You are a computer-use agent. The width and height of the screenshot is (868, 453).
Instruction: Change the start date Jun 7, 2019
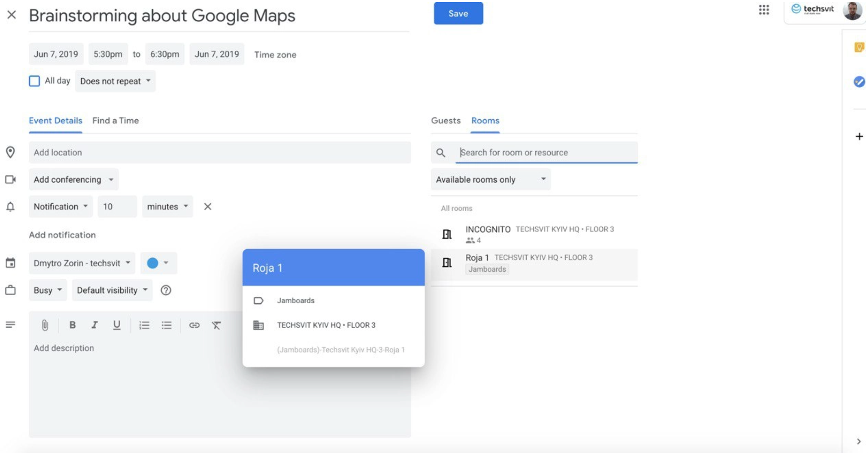click(x=56, y=54)
